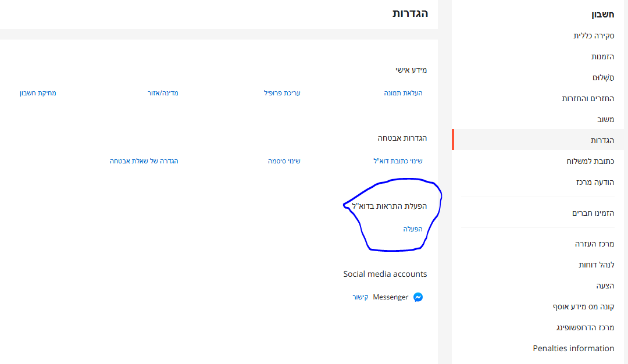Open מרכז העזרה sidebar item
The width and height of the screenshot is (628, 364).
pyautogui.click(x=594, y=244)
